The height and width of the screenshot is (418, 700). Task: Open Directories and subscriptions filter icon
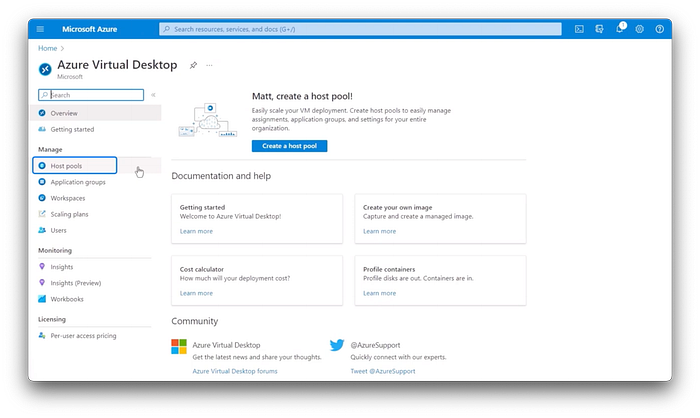[x=599, y=29]
